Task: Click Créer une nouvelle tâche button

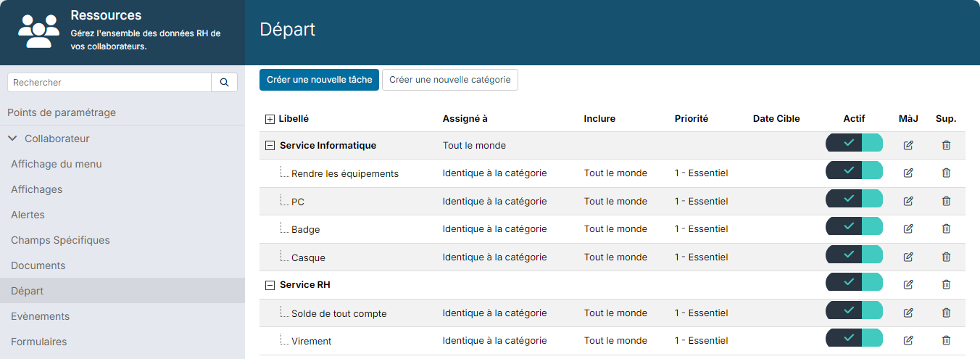Action: 319,80
